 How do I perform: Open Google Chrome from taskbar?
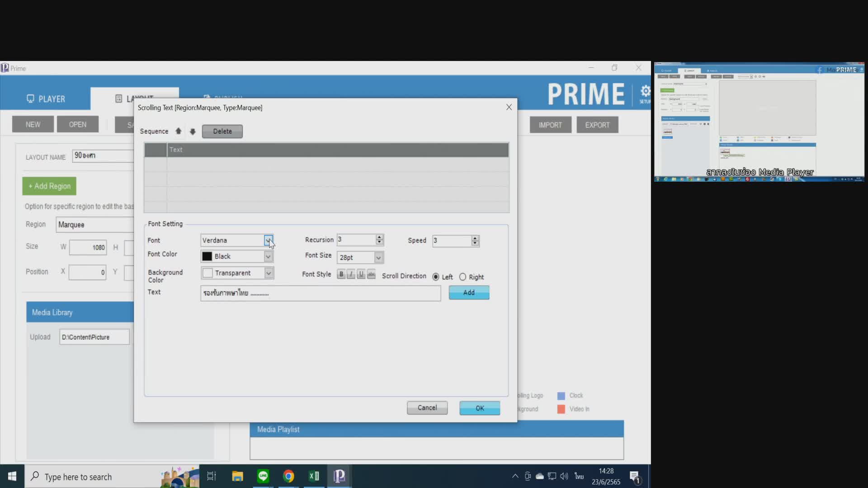(x=288, y=476)
